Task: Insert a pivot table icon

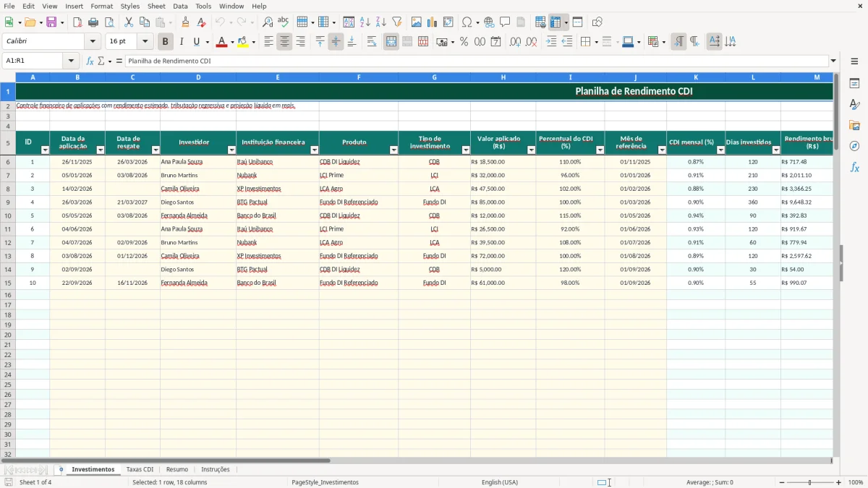Action: (448, 22)
